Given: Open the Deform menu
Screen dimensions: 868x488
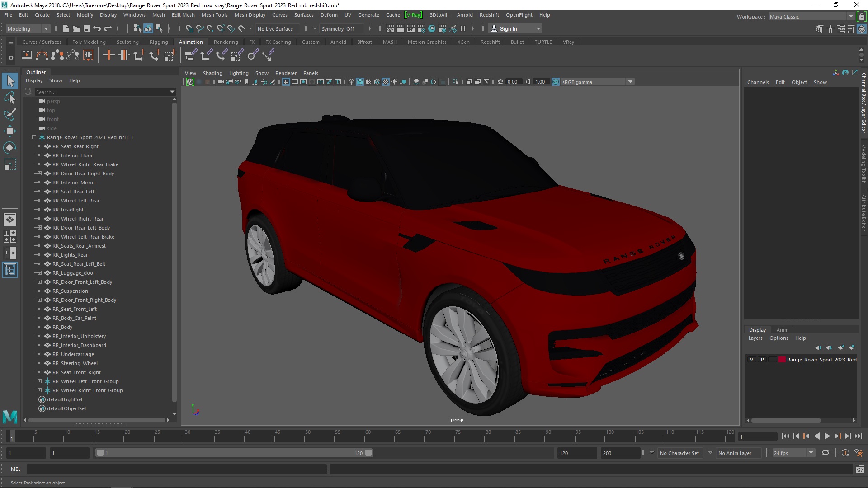Looking at the screenshot, I should [x=329, y=15].
